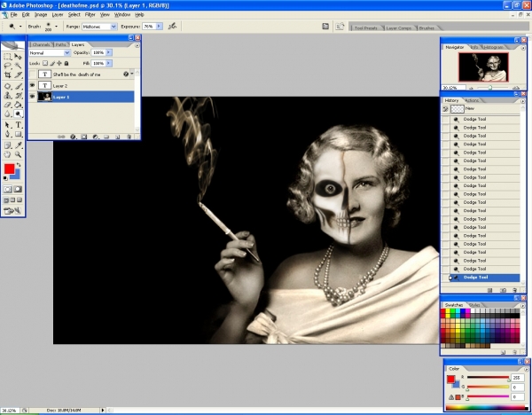The height and width of the screenshot is (415, 532).
Task: Select the Eyedropper tool
Action: [x=18, y=145]
